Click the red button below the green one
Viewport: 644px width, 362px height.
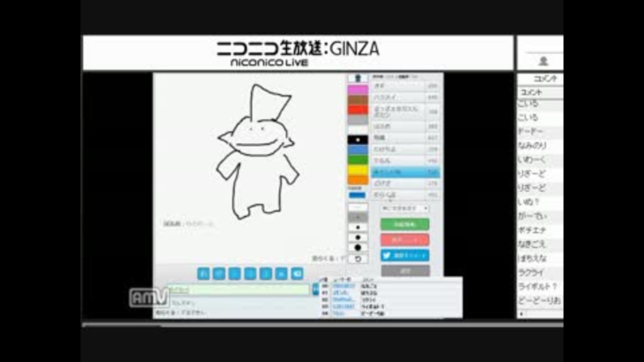click(x=405, y=240)
